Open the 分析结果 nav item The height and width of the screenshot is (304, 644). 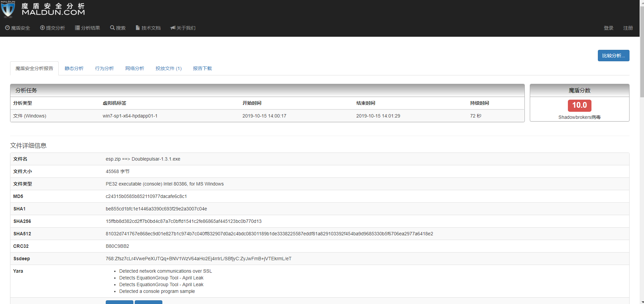point(88,28)
